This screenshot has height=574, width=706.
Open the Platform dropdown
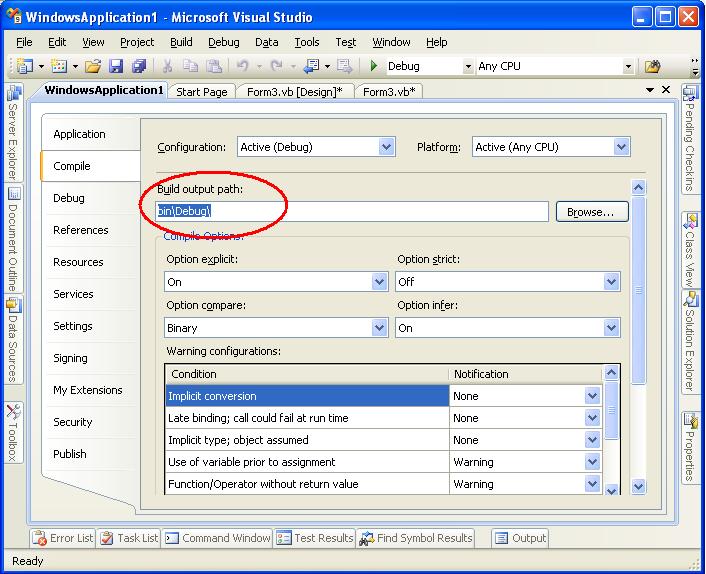coord(621,147)
